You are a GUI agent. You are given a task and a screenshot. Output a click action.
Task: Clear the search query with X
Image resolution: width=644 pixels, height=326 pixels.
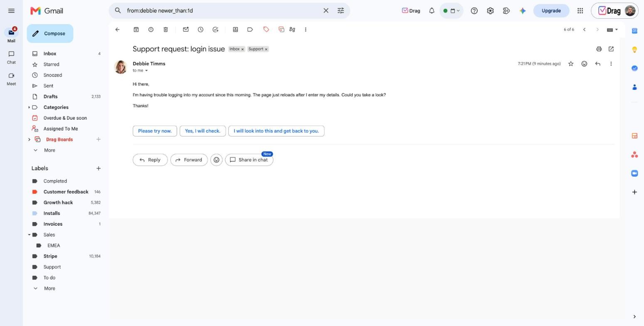(x=326, y=11)
